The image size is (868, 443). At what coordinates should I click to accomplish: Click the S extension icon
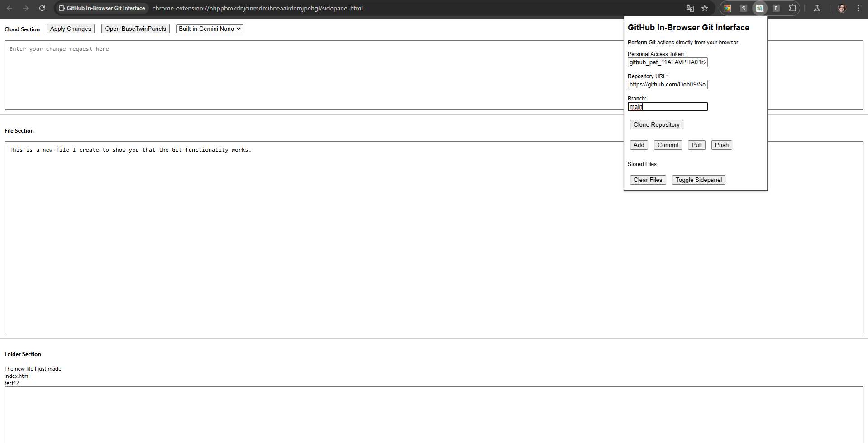click(x=744, y=8)
